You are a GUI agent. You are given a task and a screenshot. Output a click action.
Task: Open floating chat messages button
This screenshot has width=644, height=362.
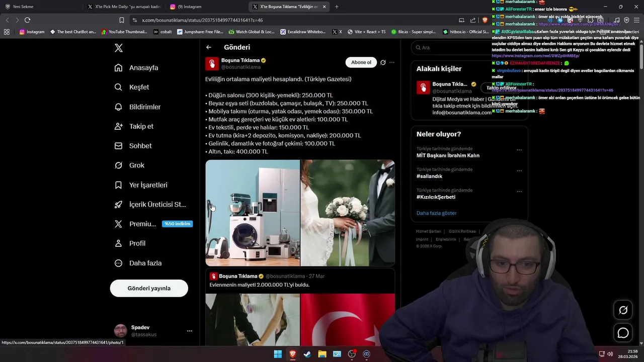623,333
